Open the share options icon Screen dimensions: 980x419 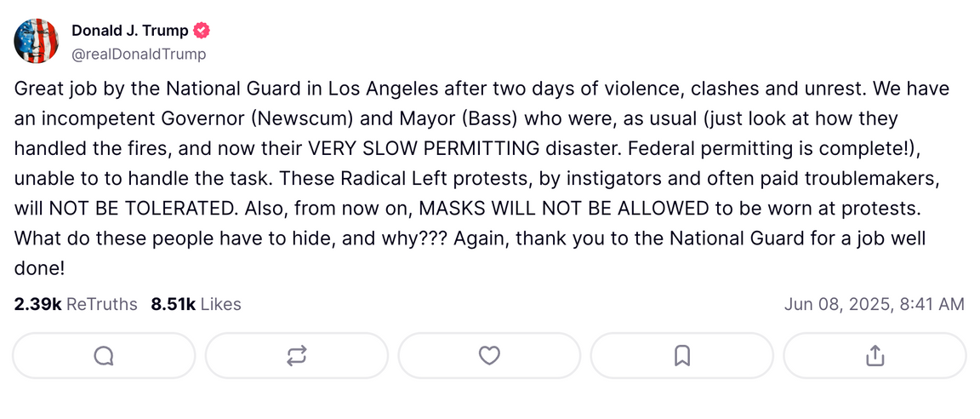point(875,356)
